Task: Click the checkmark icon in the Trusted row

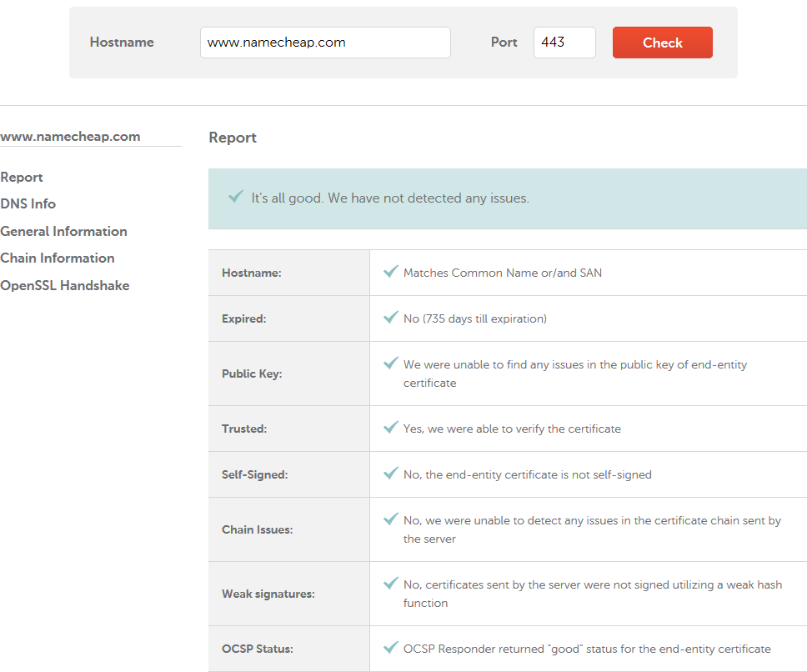Action: pyautogui.click(x=391, y=427)
